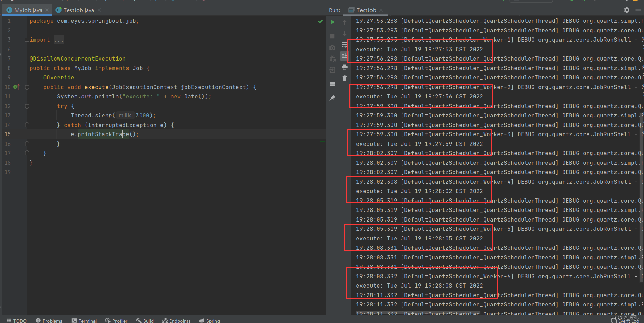
Task: Click console line 'execute: Tue Jul 19 19:28:05 CST 2022'
Action: tap(420, 238)
